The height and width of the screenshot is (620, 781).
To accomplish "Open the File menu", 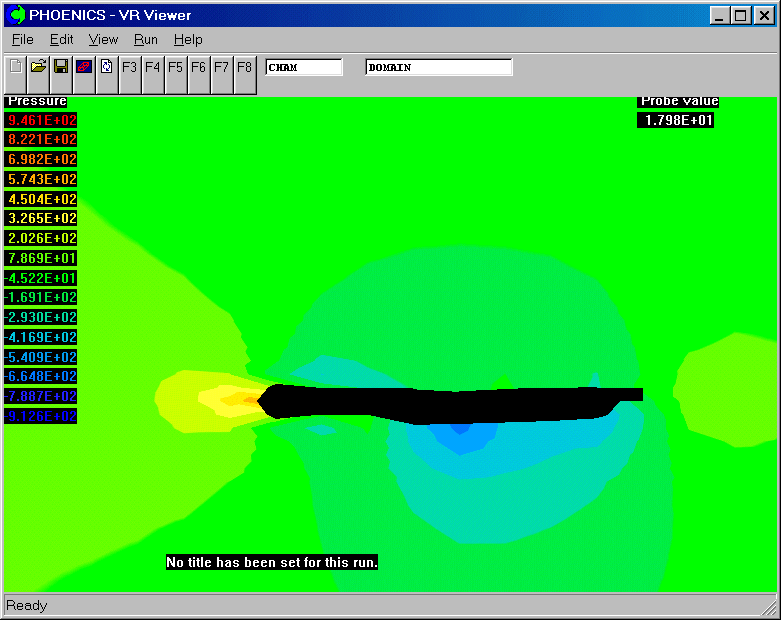I will click(x=23, y=40).
